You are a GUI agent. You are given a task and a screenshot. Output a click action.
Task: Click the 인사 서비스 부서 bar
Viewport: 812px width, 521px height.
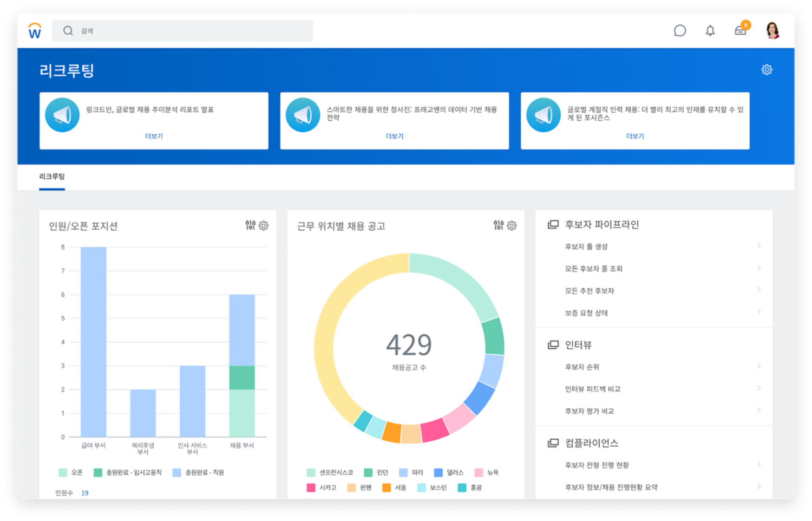pos(192,401)
